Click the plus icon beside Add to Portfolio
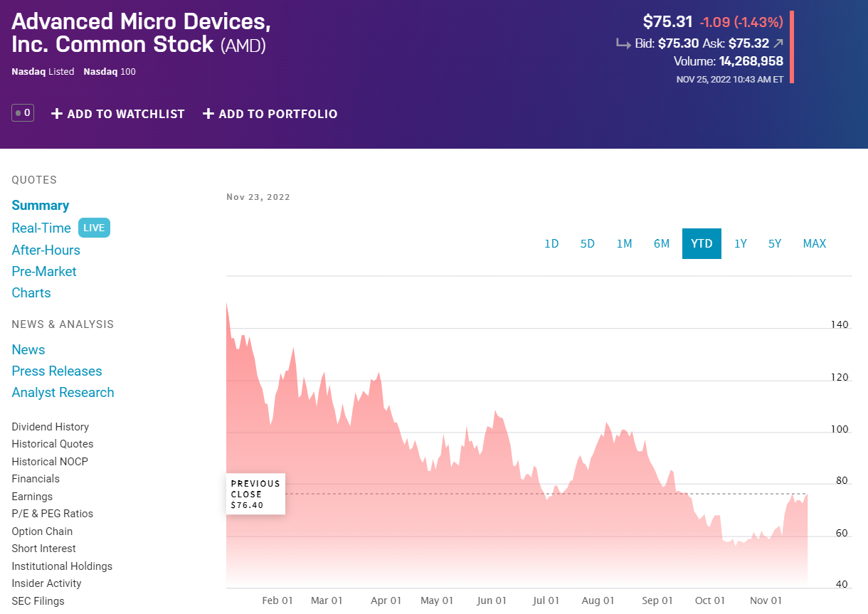The width and height of the screenshot is (868, 614). coord(208,114)
